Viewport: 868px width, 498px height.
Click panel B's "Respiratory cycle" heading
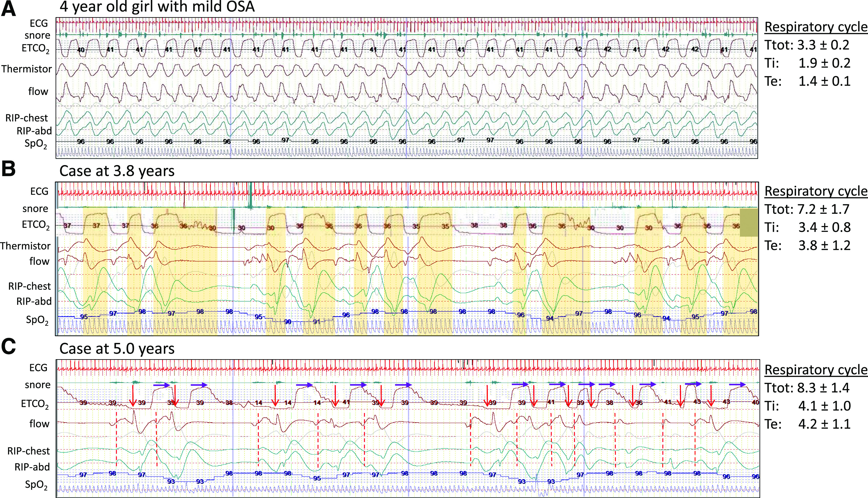pyautogui.click(x=816, y=191)
